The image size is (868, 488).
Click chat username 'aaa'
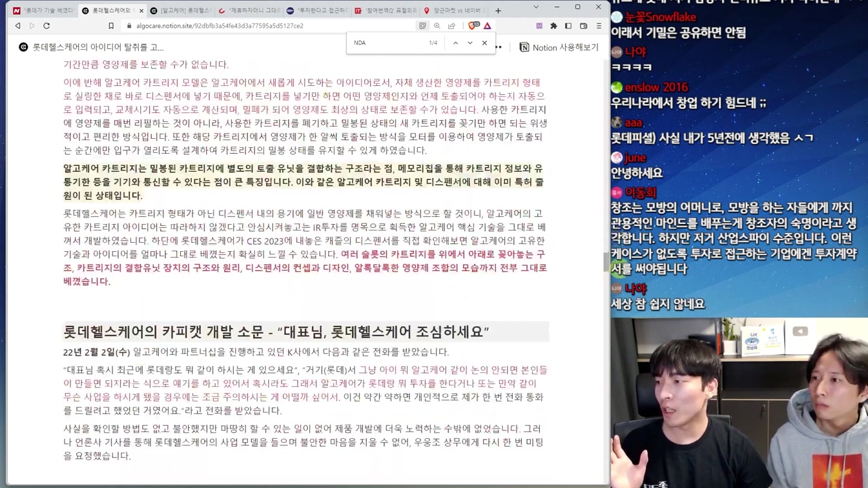point(634,122)
